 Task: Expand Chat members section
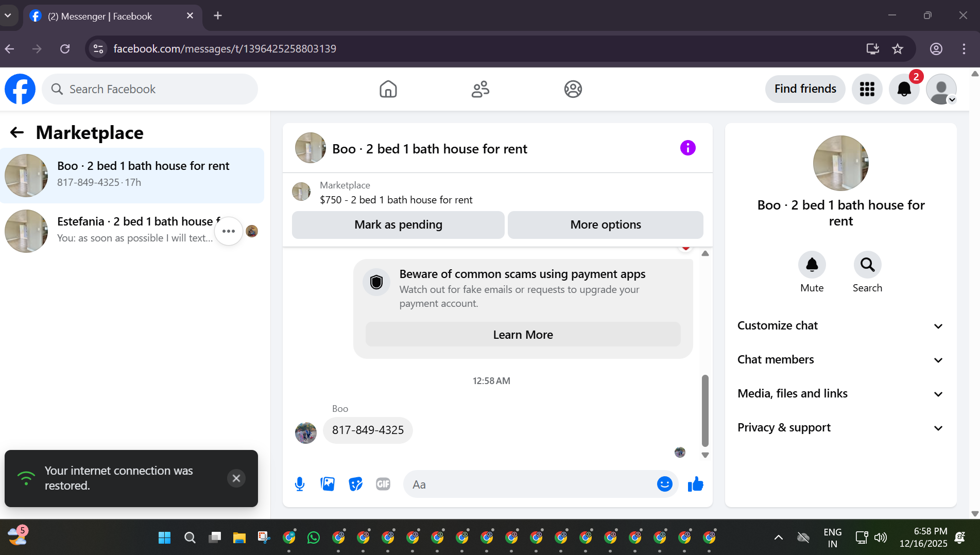[x=841, y=360]
